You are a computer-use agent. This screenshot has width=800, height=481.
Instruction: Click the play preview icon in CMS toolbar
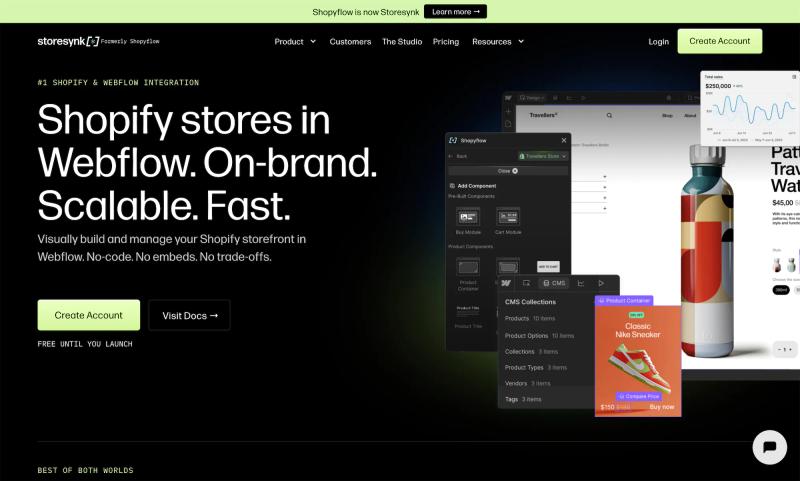click(601, 283)
